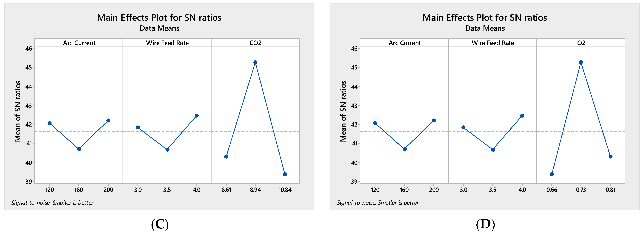
Task: Click the (D) figure caption label
Action: [x=485, y=224]
